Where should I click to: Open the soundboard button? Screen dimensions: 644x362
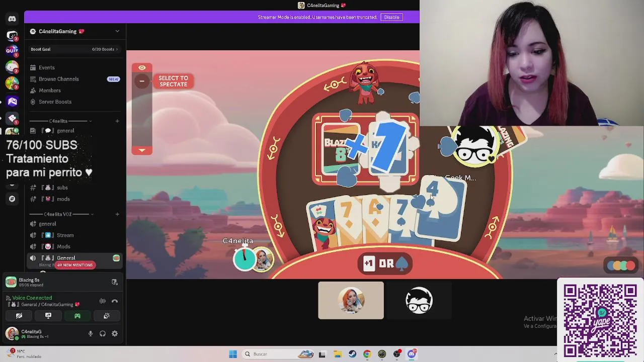coord(107,316)
